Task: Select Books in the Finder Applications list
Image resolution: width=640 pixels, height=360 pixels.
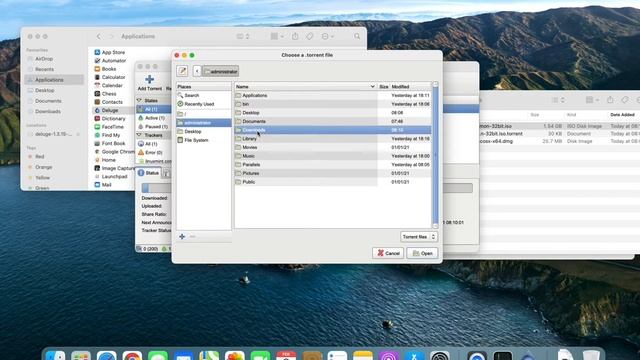Action: 108,69
